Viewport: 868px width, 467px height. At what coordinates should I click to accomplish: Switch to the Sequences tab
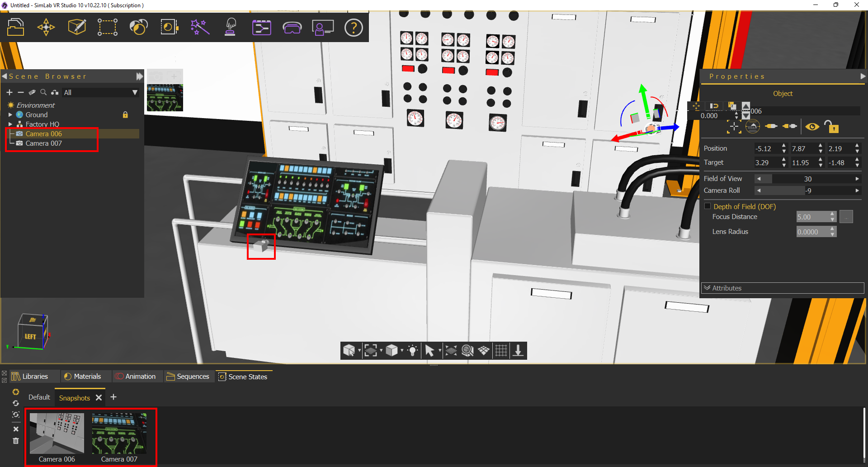[x=188, y=376]
